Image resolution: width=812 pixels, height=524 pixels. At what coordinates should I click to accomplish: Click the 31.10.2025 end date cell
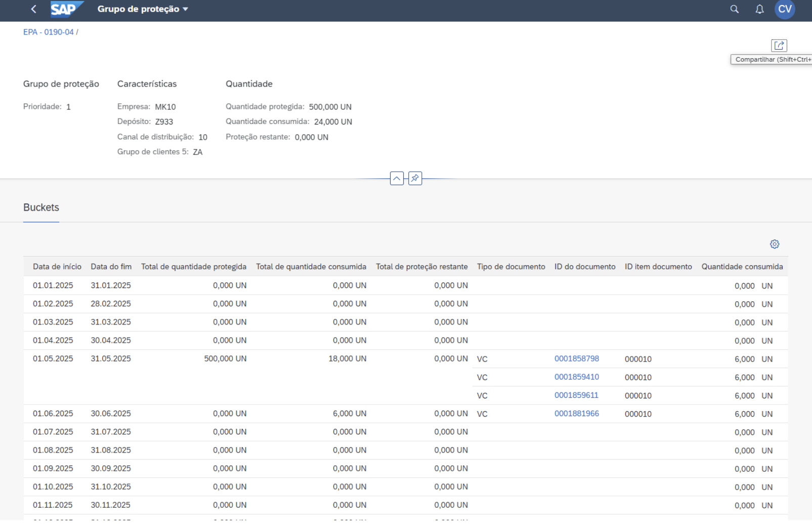pyautogui.click(x=111, y=486)
